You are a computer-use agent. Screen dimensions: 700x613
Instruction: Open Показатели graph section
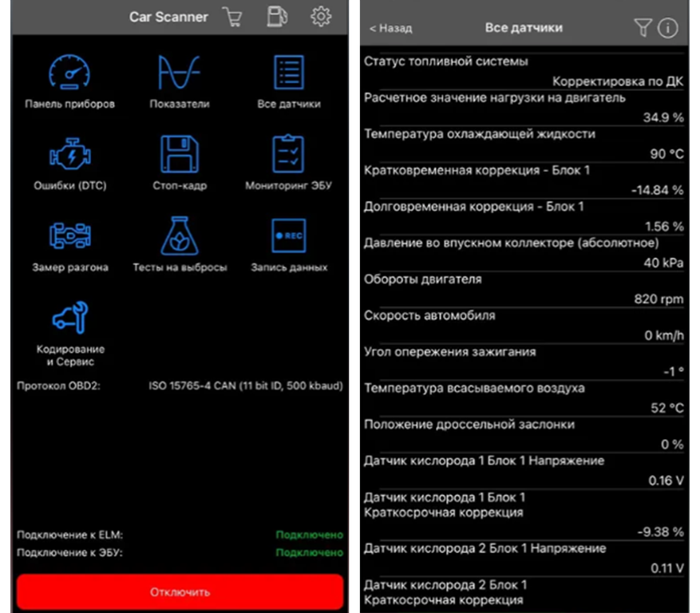click(180, 81)
